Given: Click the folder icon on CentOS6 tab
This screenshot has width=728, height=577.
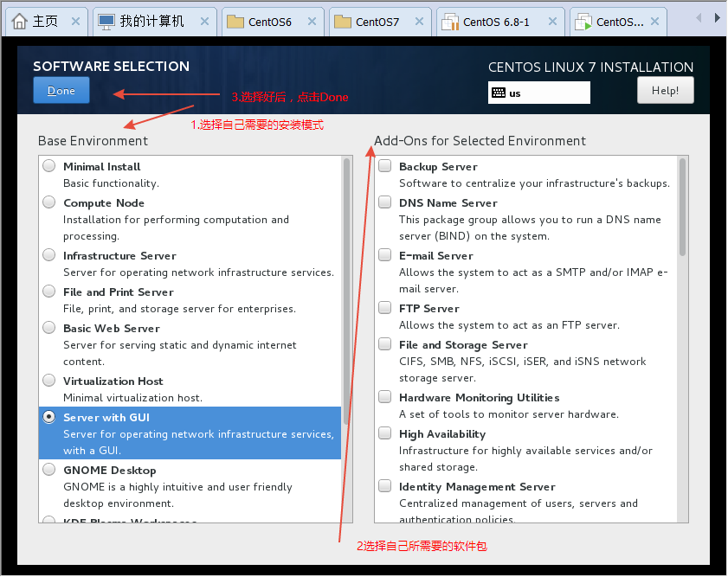Looking at the screenshot, I should coord(235,22).
